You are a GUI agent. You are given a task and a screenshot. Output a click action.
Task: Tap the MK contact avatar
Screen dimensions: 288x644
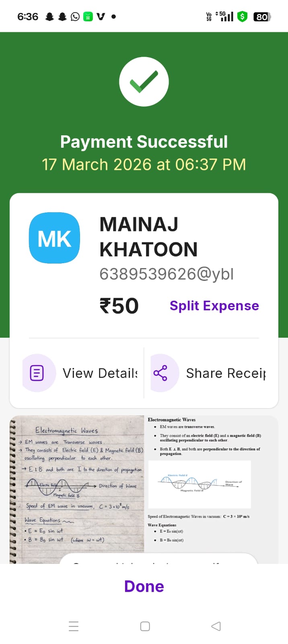tap(54, 238)
